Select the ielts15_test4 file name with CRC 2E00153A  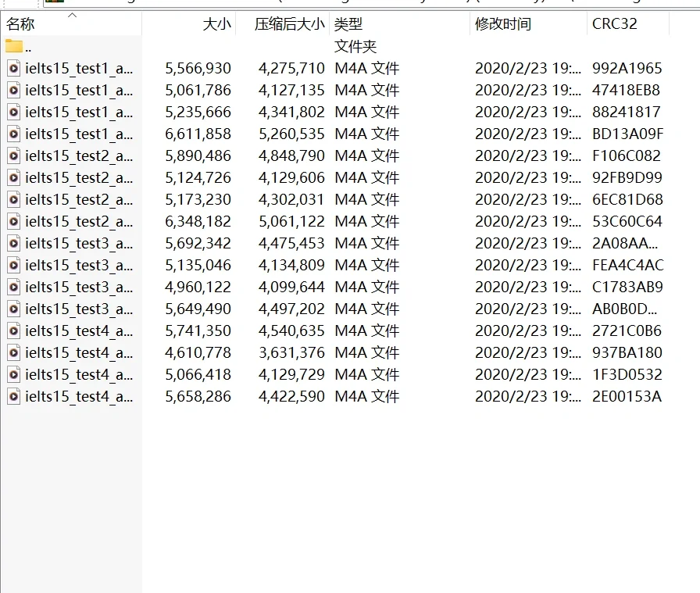point(79,397)
